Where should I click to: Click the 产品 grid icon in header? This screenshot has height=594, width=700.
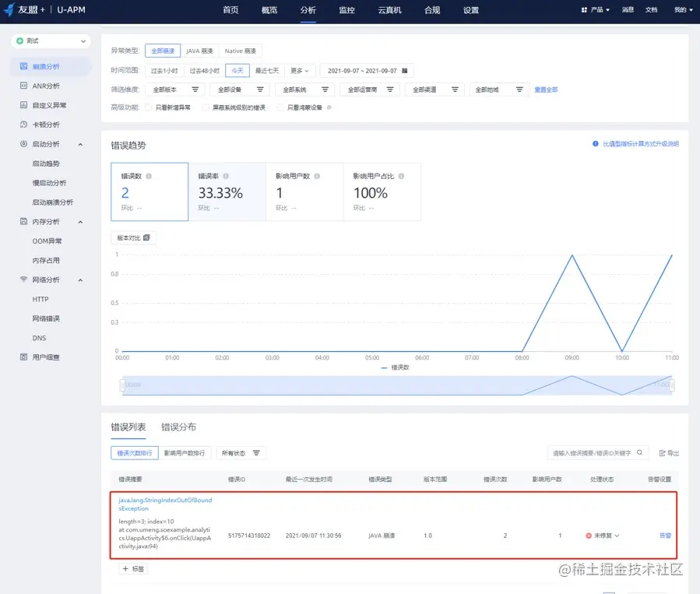[x=584, y=9]
